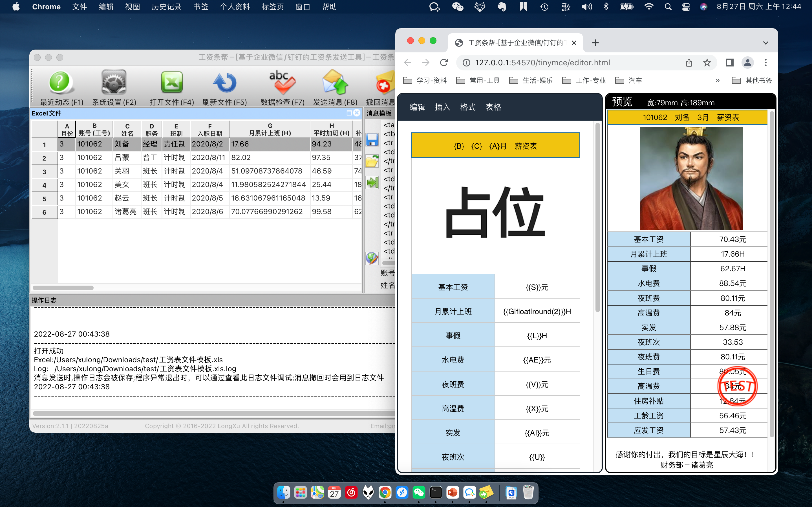The height and width of the screenshot is (507, 812).
Task: Open template with yellow folder icon
Action: 372,162
